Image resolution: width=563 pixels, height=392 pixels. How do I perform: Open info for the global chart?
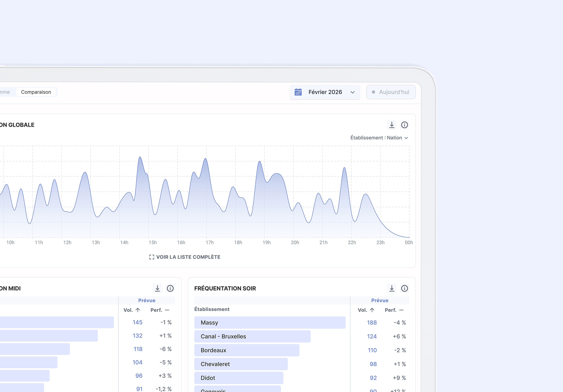tap(404, 125)
